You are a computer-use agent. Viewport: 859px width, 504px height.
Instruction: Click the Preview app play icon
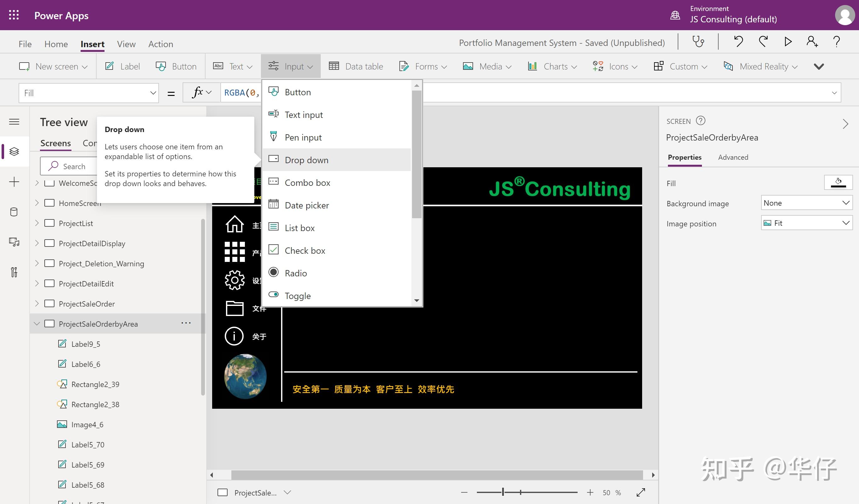[788, 42]
